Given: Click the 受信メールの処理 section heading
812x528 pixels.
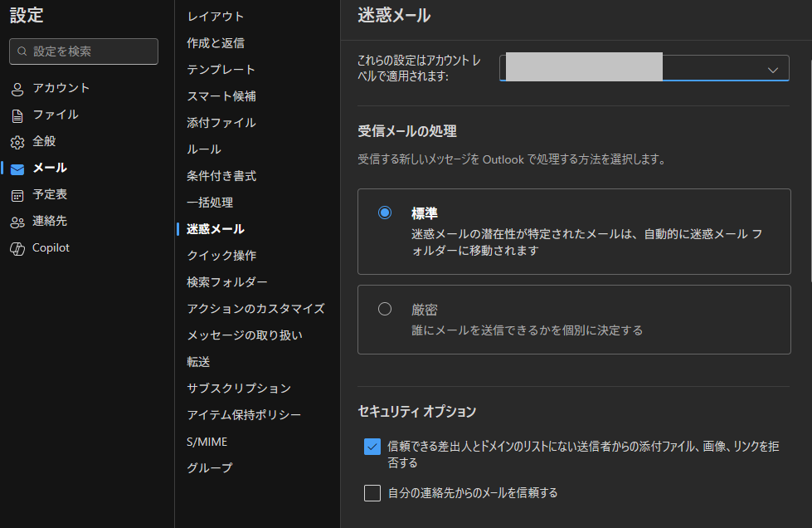Looking at the screenshot, I should (407, 132).
